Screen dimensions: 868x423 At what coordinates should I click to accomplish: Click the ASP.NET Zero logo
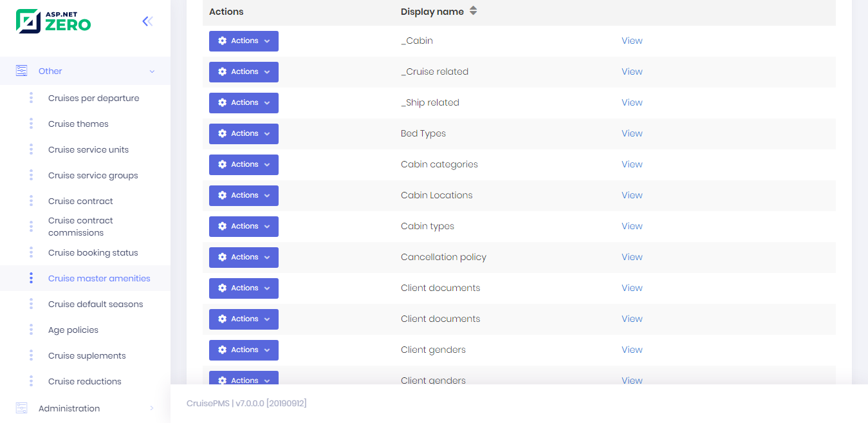53,21
